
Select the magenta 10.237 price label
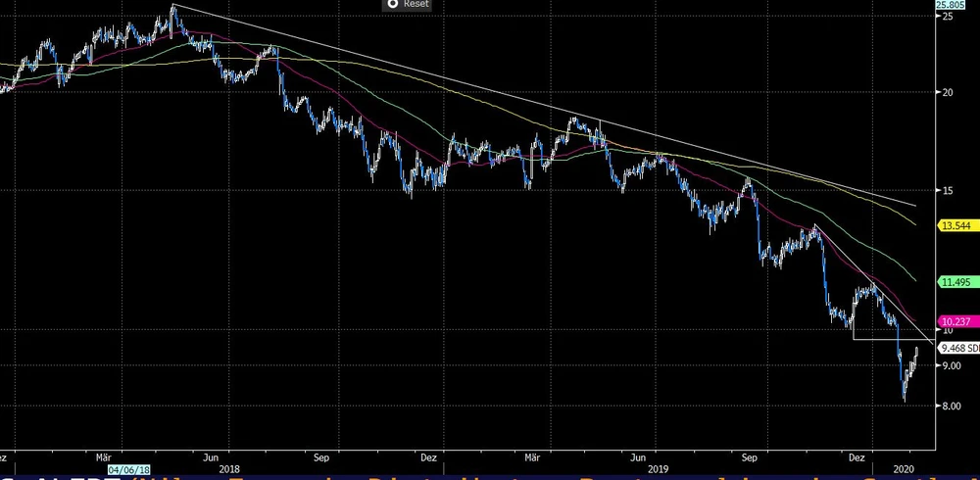pyautogui.click(x=954, y=321)
